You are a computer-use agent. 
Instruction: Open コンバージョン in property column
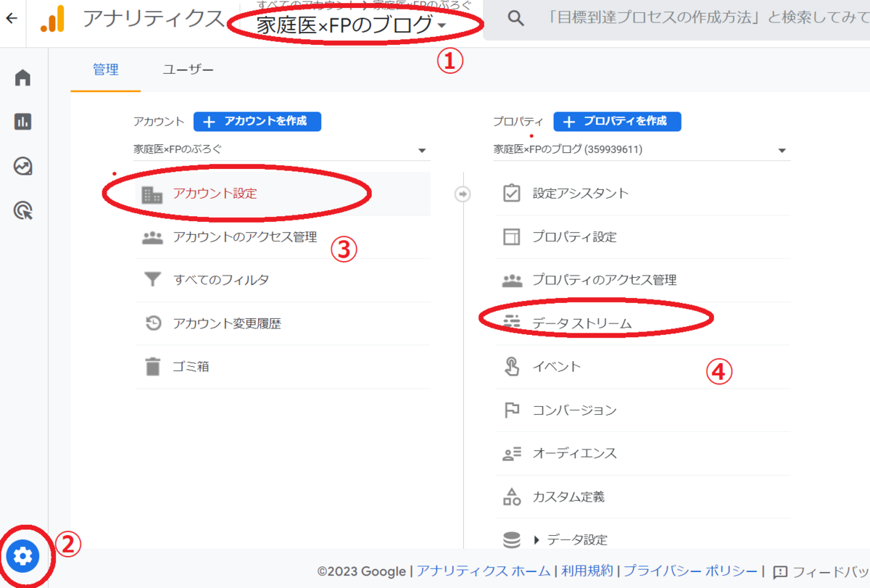(x=642, y=410)
